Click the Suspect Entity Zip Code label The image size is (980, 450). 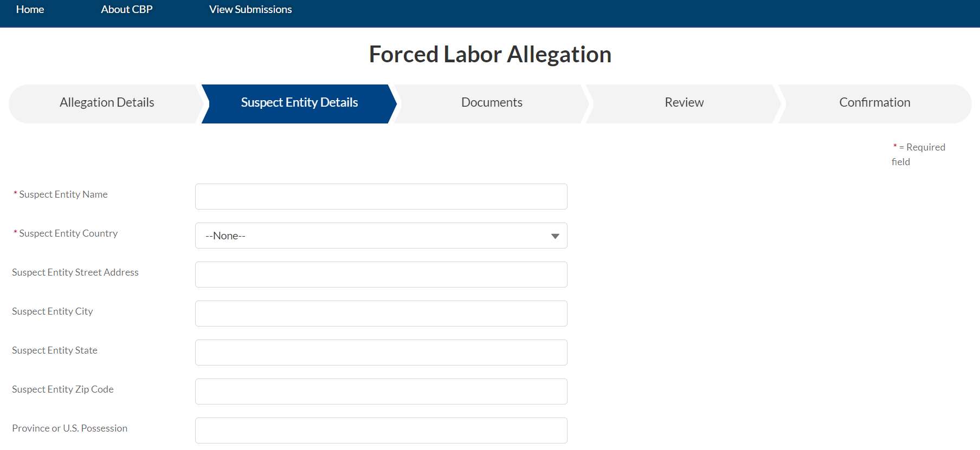point(63,389)
